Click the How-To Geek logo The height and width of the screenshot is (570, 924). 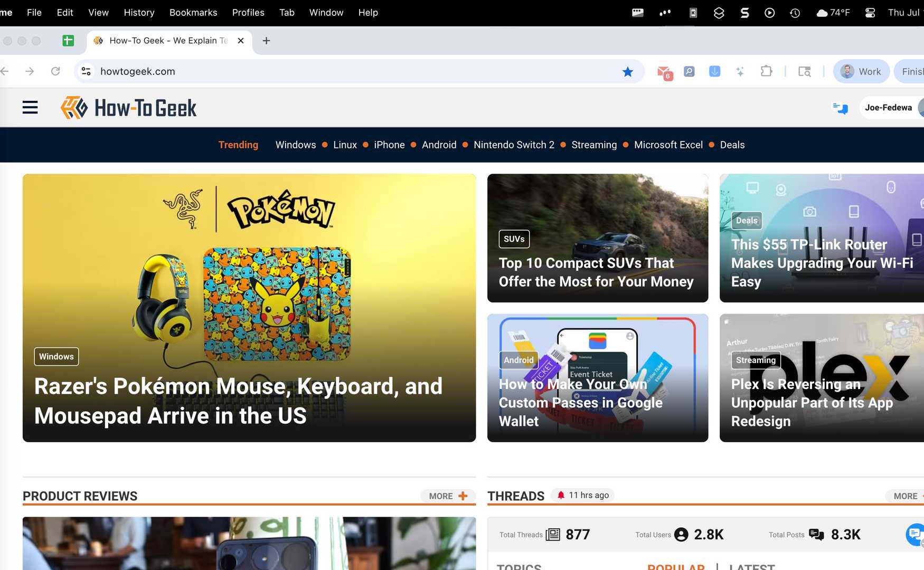[128, 108]
